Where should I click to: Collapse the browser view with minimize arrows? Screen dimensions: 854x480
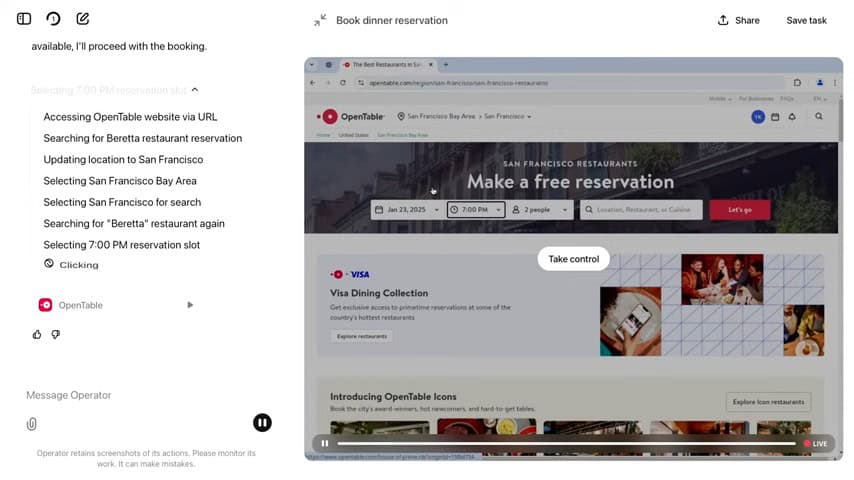(x=320, y=20)
